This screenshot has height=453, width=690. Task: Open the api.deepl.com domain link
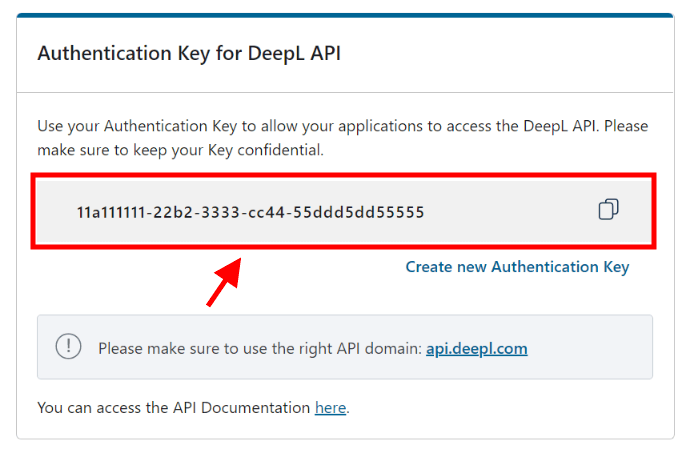[x=477, y=349]
